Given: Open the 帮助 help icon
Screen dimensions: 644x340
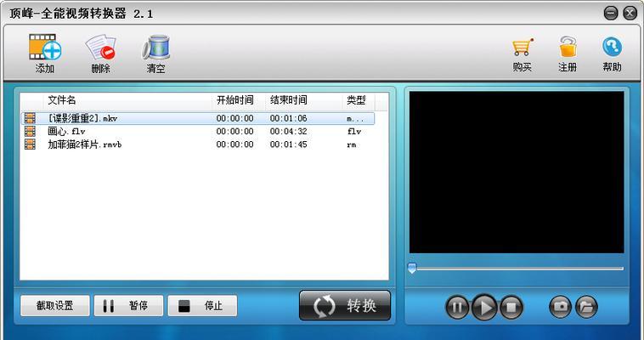Looking at the screenshot, I should (612, 47).
